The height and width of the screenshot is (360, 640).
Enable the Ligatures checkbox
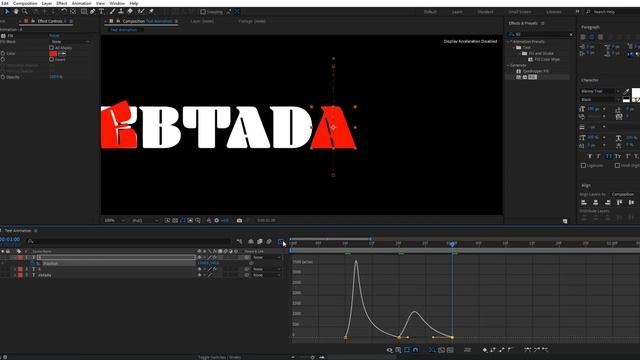click(583, 166)
